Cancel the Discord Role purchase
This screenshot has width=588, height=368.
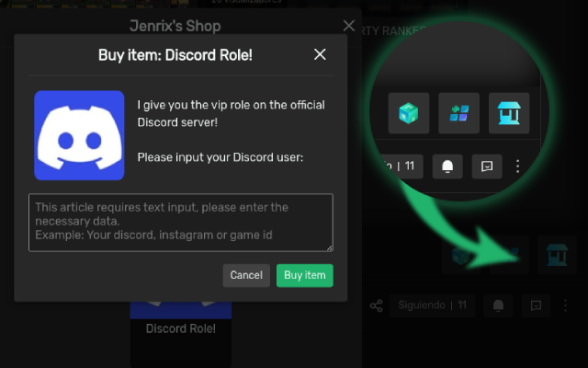246,275
